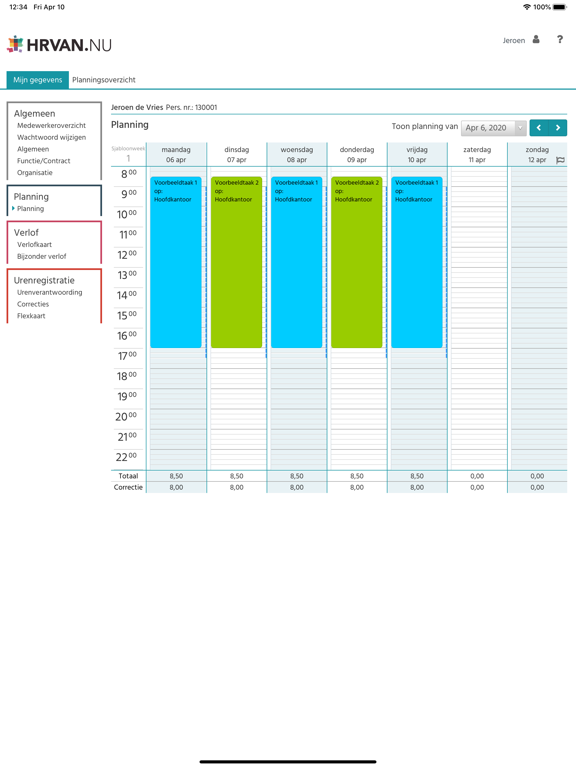Click the dinsdag 07 apr column header
This screenshot has width=576, height=768.
[237, 154]
